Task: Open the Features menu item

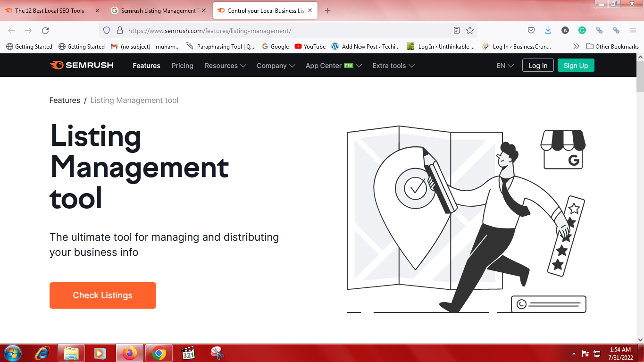Action: tap(146, 66)
